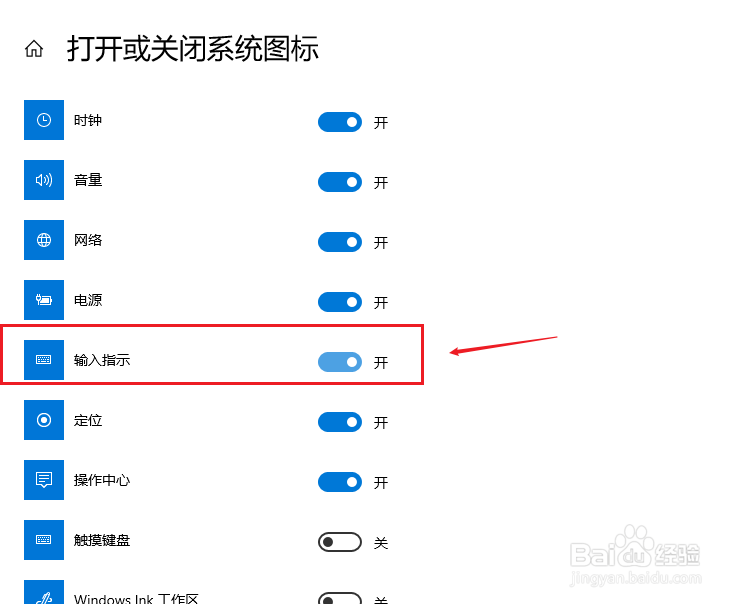Toggle the 电源 power switch
Screen dimensions: 743x604
[340, 302]
